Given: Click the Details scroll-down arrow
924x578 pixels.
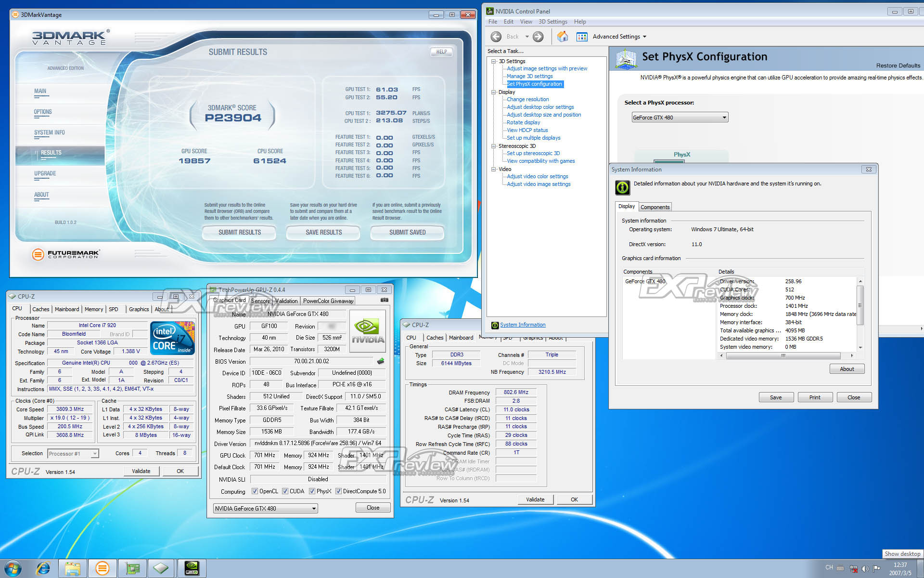Looking at the screenshot, I should 860,348.
